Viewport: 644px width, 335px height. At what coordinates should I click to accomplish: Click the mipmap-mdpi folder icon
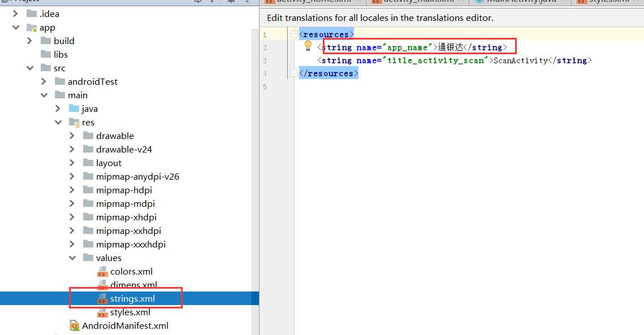click(88, 203)
